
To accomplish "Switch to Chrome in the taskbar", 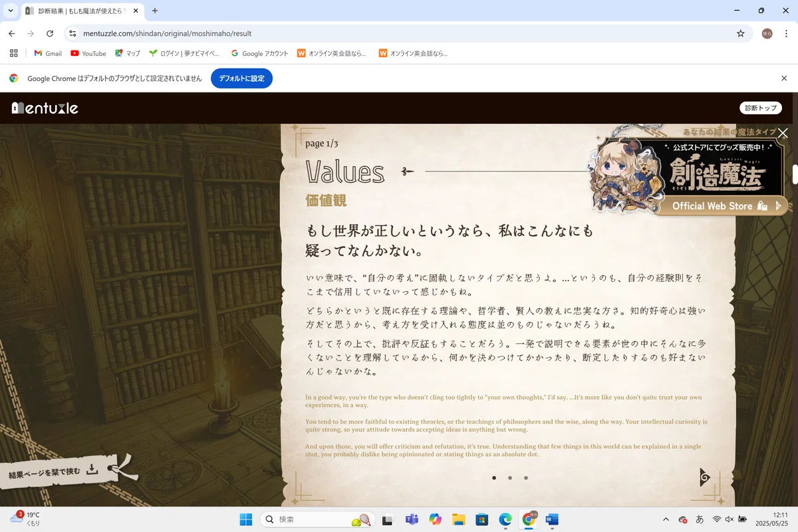I will point(529,519).
